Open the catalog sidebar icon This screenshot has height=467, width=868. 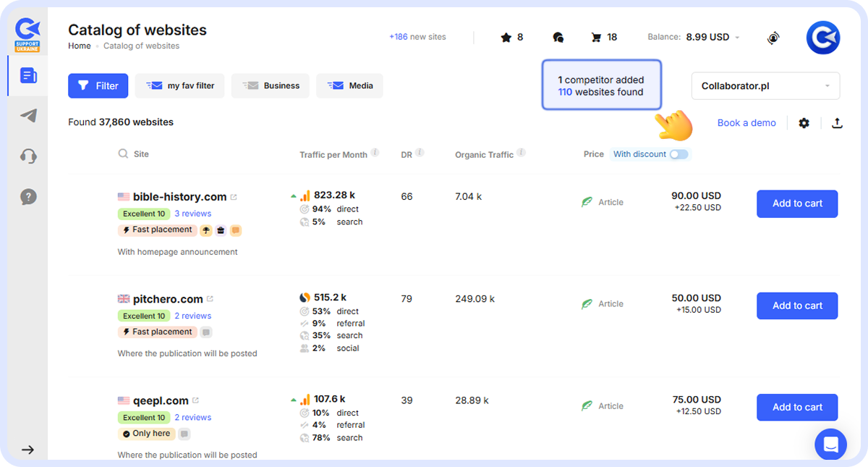coord(27,75)
